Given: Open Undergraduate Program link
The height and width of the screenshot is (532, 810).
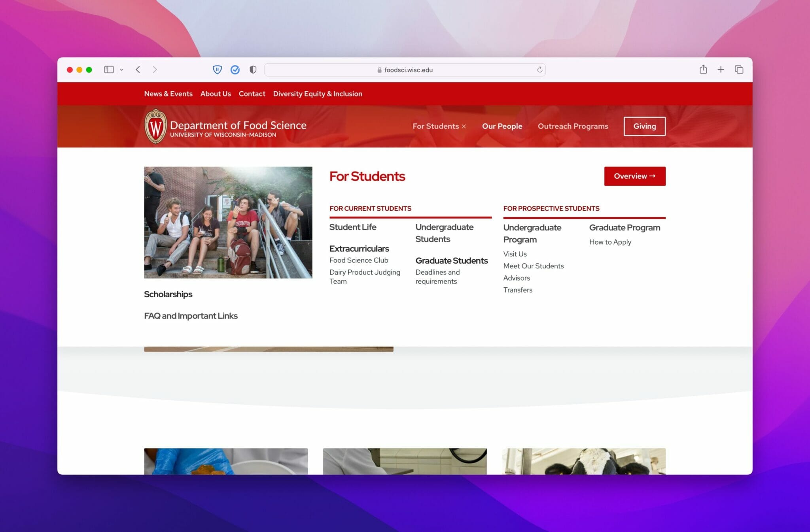Looking at the screenshot, I should pos(532,234).
